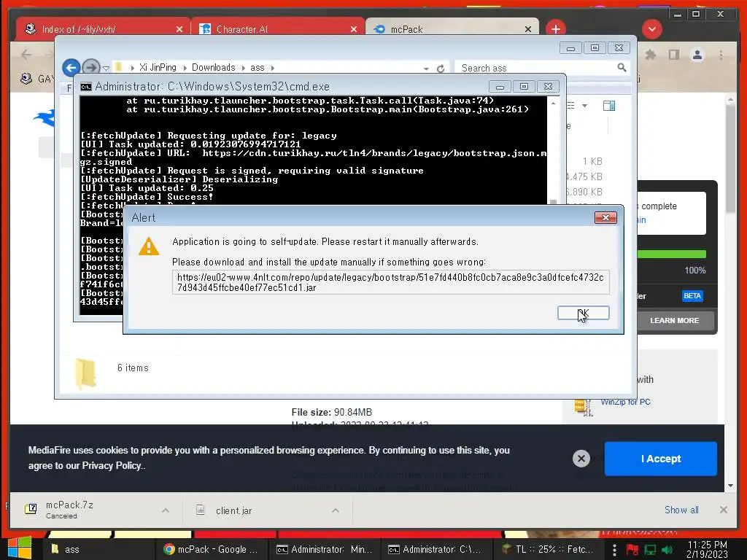Open the address bar history dropdown

426,69
